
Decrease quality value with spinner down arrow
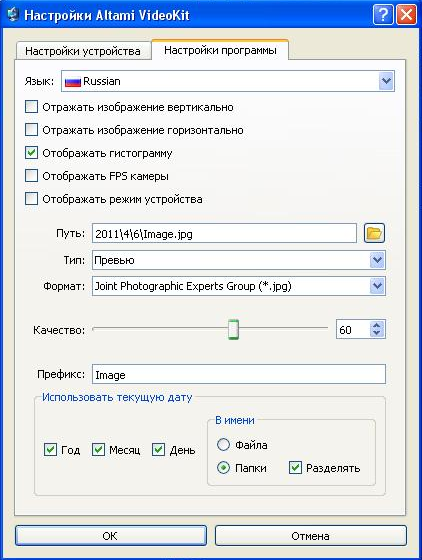coord(377,333)
